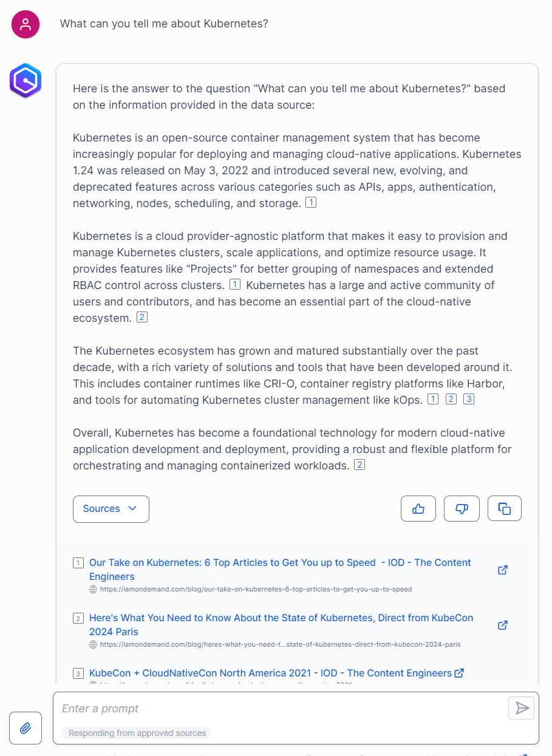Image resolution: width=552 pixels, height=756 pixels.
Task: Click citation 3 after 'management like kOps'
Action: 469,399
